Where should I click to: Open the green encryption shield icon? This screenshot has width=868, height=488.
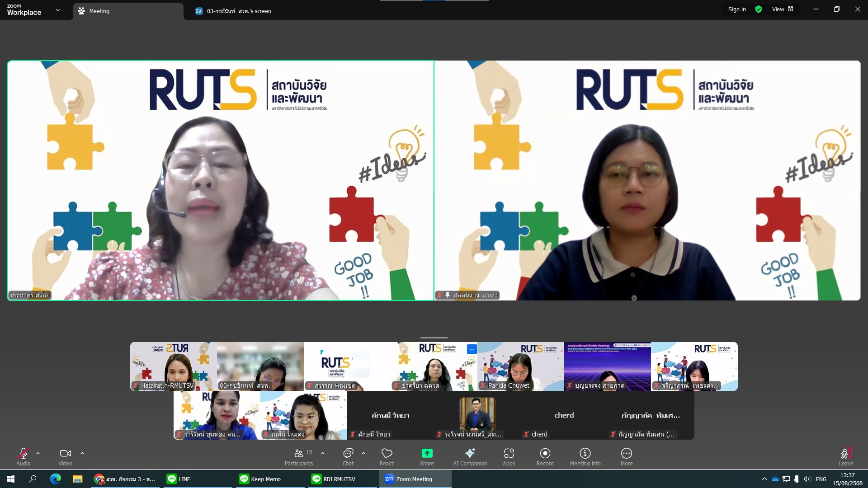(759, 9)
